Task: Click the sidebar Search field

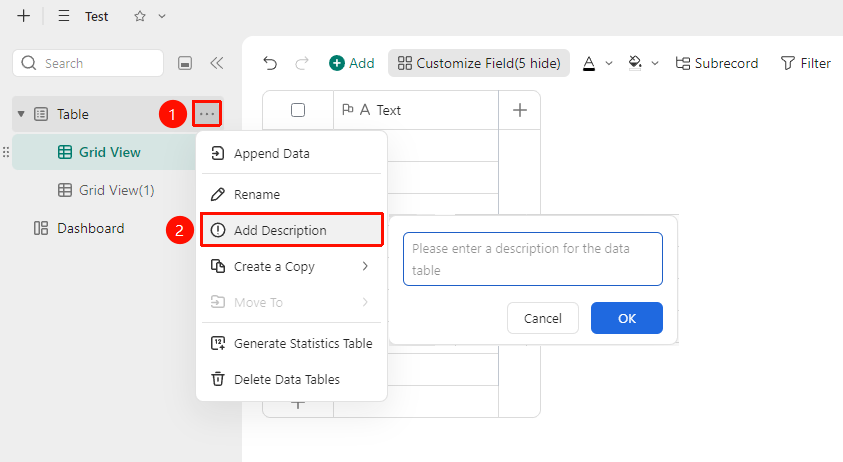Action: (88, 63)
